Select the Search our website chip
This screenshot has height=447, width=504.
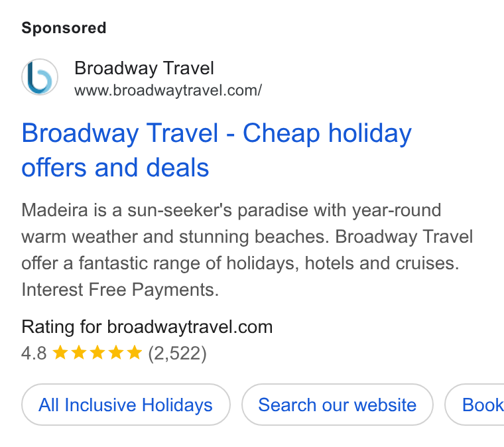[337, 405]
